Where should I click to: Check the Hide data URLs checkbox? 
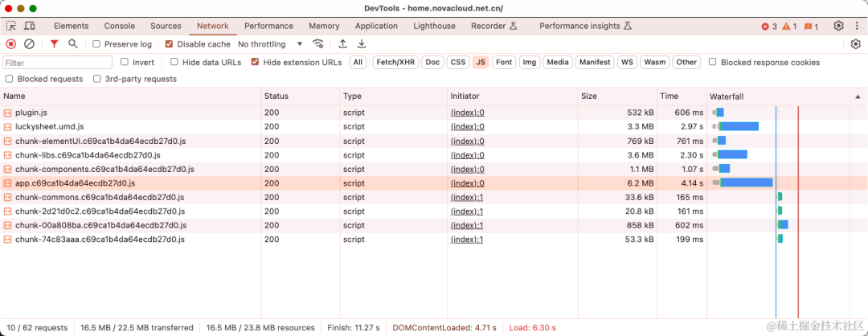tap(174, 62)
